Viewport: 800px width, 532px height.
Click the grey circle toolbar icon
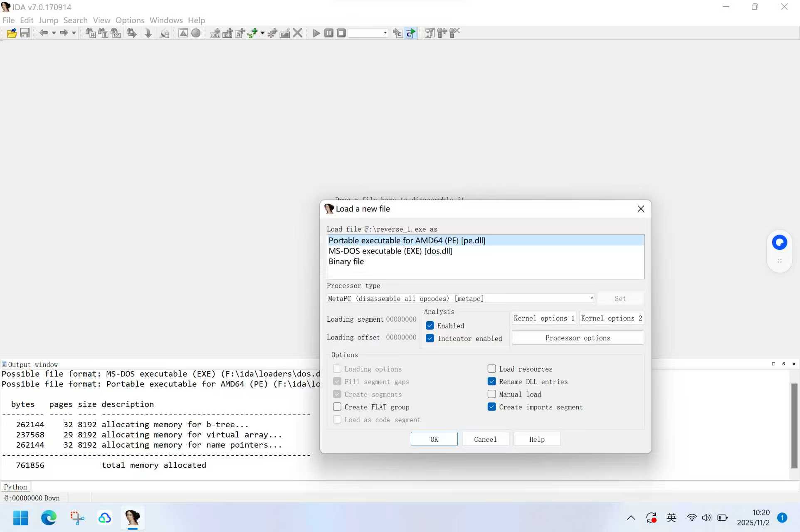[196, 33]
